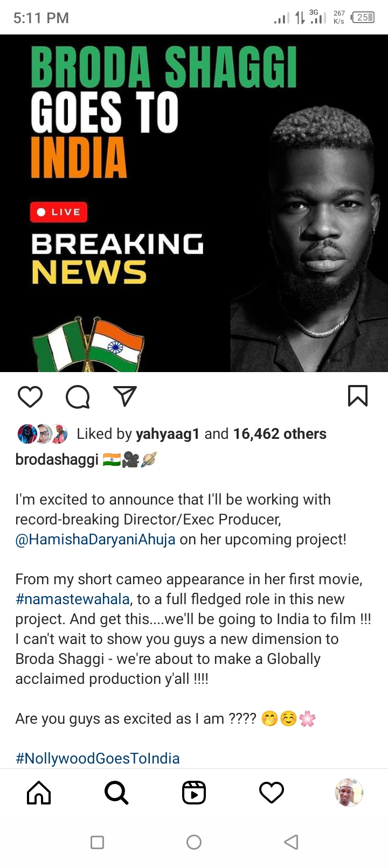The width and height of the screenshot is (388, 868).
Task: Open the Reels tab icon
Action: pyautogui.click(x=194, y=793)
